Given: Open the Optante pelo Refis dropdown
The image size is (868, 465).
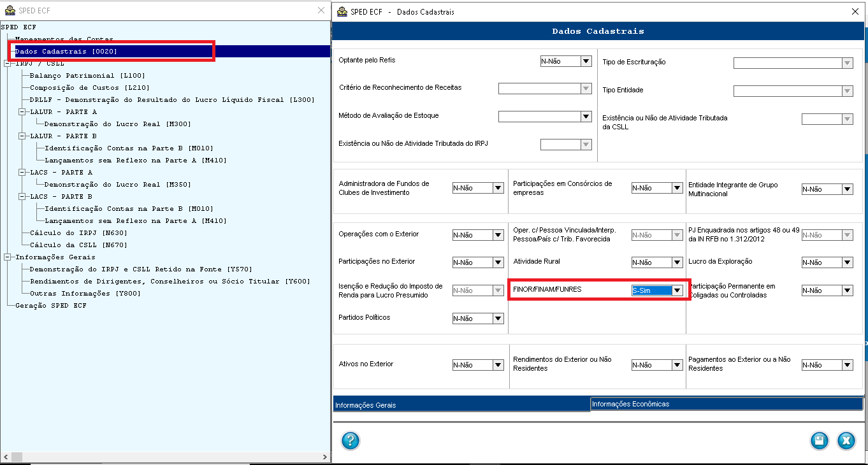Looking at the screenshot, I should (x=586, y=61).
